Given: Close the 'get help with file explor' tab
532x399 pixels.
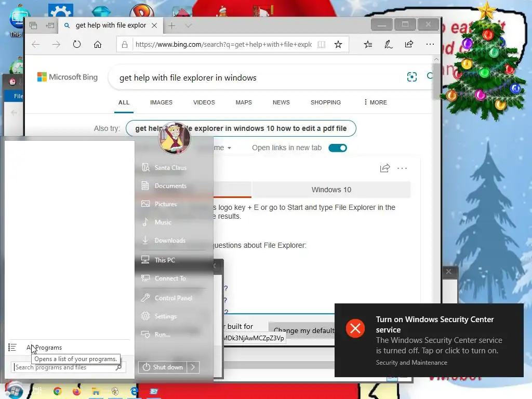Looking at the screenshot, I should (x=154, y=25).
